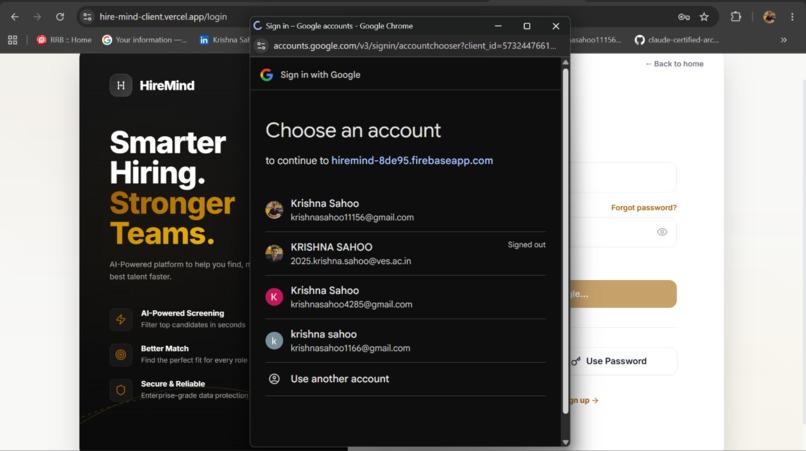Click the gray k avatar
This screenshot has height=451, width=806.
pyautogui.click(x=274, y=340)
